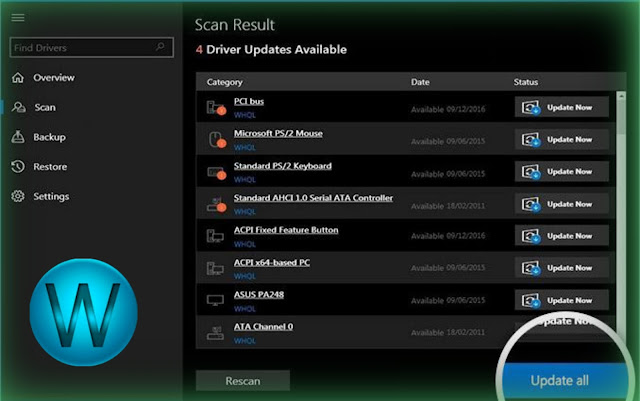The height and width of the screenshot is (401, 640).
Task: Open the Microsoft PS/2 Mouse driver link
Action: (x=278, y=134)
